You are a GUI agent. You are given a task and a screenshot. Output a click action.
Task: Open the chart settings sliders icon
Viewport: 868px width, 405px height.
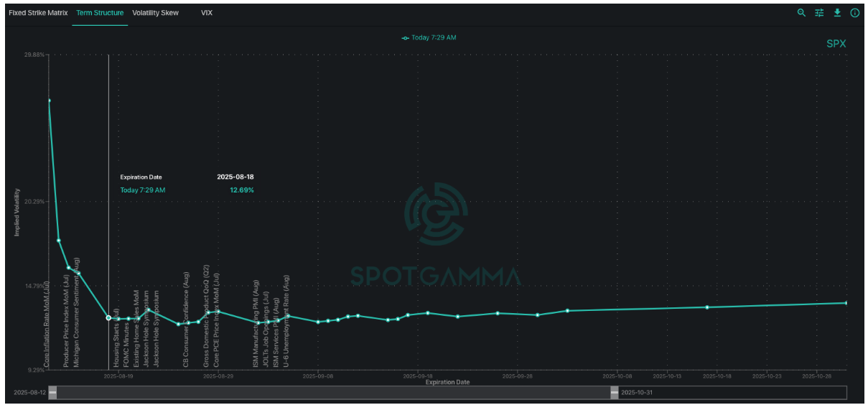pos(819,13)
